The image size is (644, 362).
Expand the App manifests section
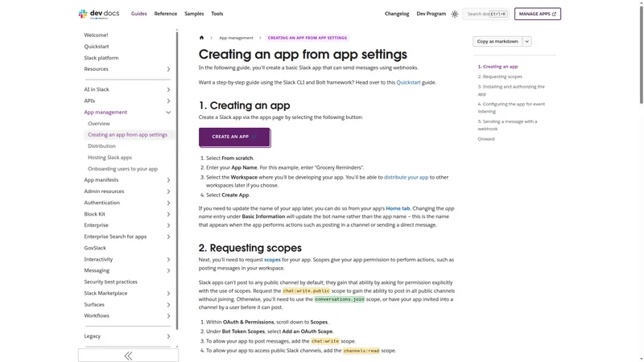tap(168, 180)
